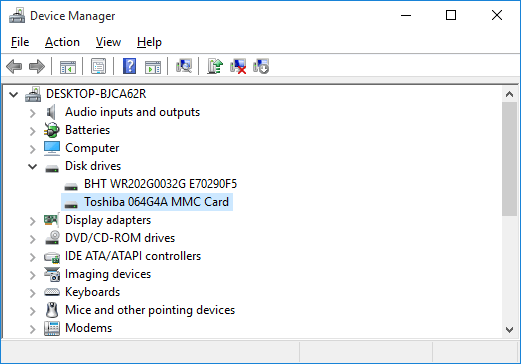
Task: Select Toshiba 064G4A MMC Card label
Action: (x=156, y=202)
